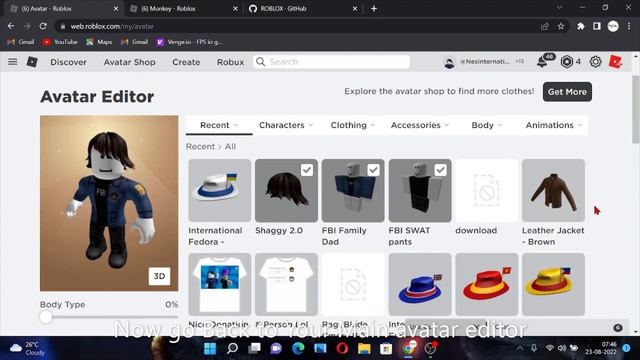Open Avatar Shop in navbar

click(129, 62)
